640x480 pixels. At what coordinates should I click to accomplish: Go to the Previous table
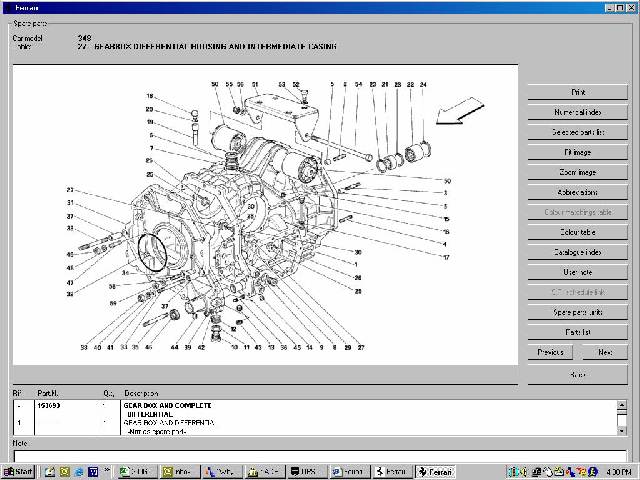(550, 352)
